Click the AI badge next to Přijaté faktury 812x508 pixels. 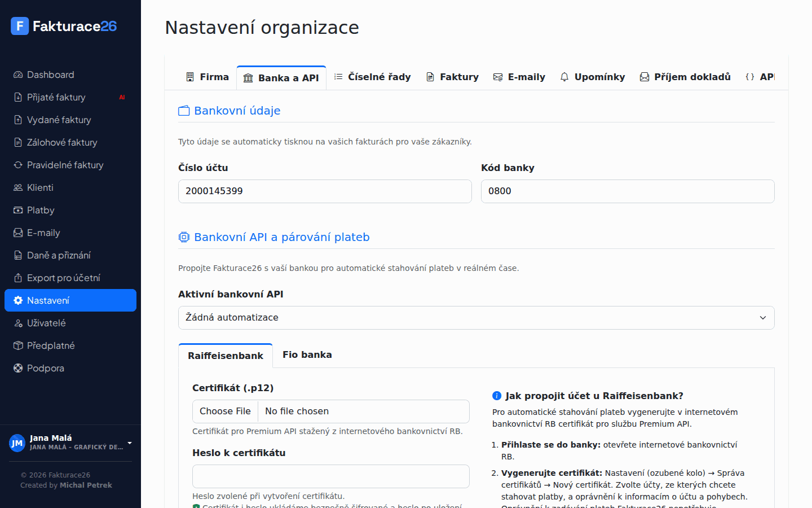click(122, 97)
